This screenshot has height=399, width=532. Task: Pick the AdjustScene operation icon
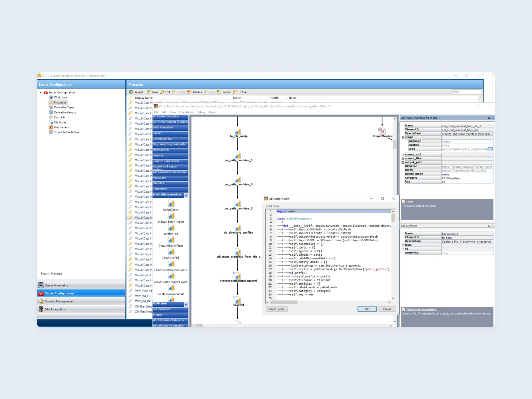[x=171, y=204]
